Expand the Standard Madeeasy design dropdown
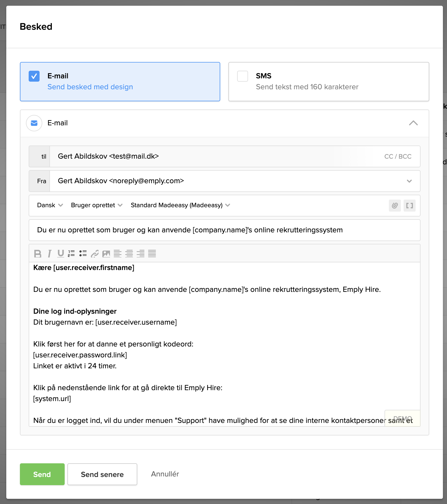This screenshot has width=447, height=504. [x=180, y=205]
